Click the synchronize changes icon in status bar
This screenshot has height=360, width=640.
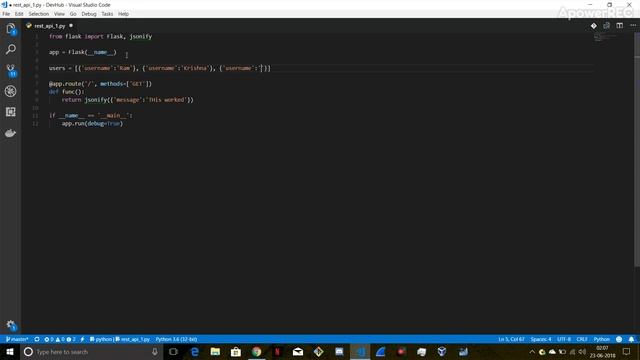(37, 339)
